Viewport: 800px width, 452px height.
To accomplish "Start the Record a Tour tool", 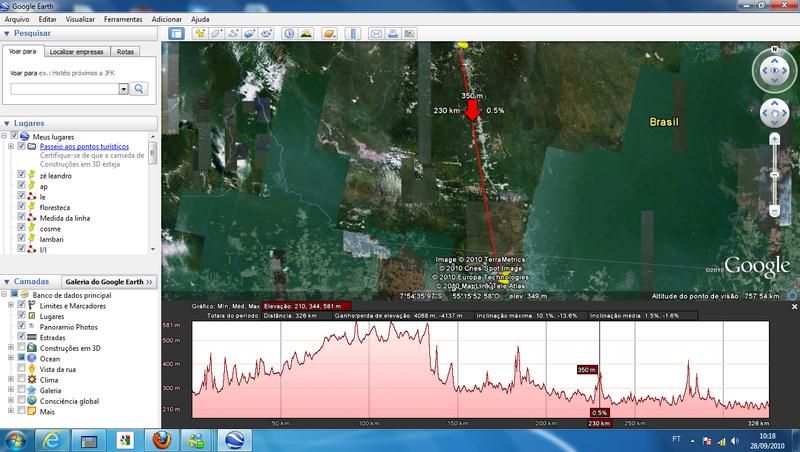I will [266, 34].
